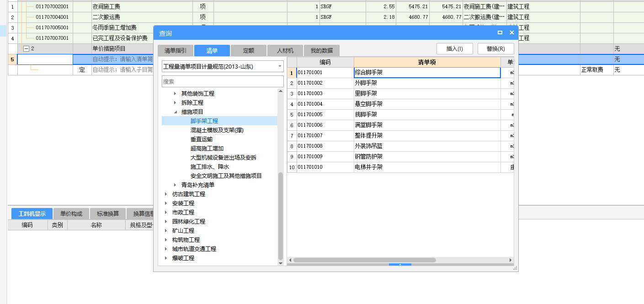Expand 矿山工程 node

[x=166, y=231]
